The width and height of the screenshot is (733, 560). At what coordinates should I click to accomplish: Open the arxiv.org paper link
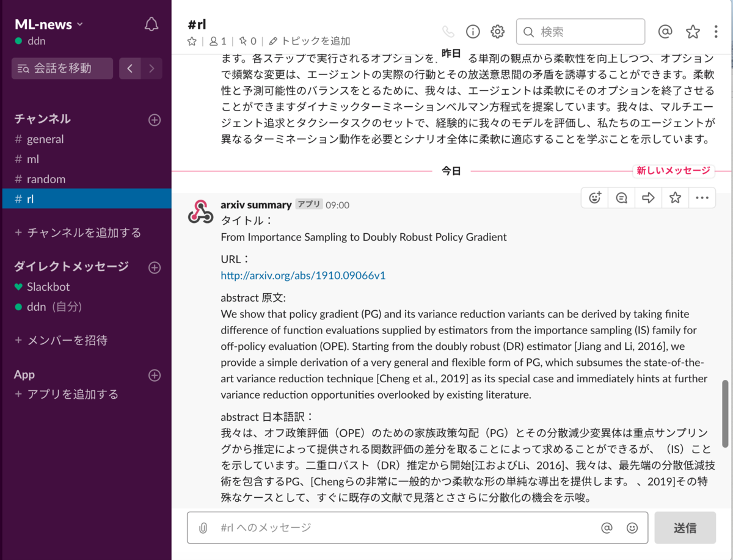pyautogui.click(x=302, y=275)
